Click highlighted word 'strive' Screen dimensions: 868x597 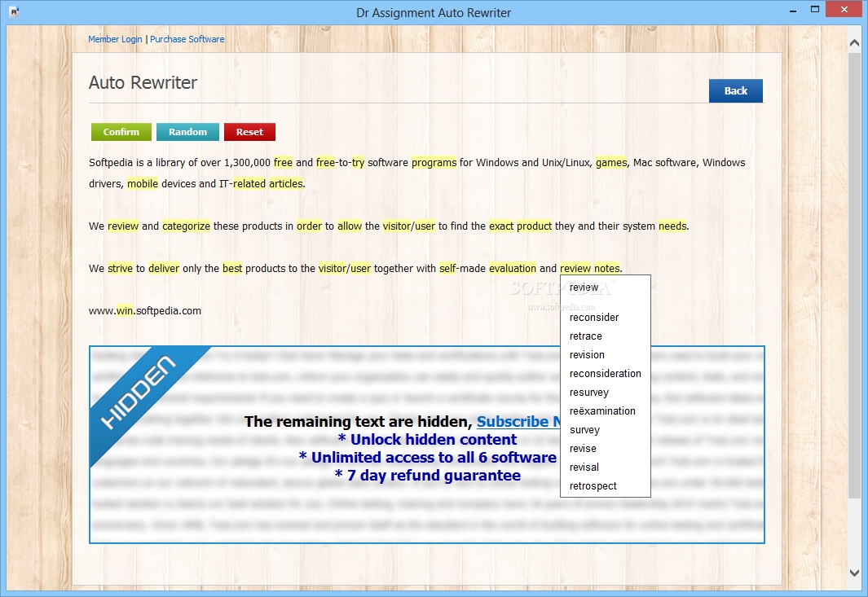120,268
